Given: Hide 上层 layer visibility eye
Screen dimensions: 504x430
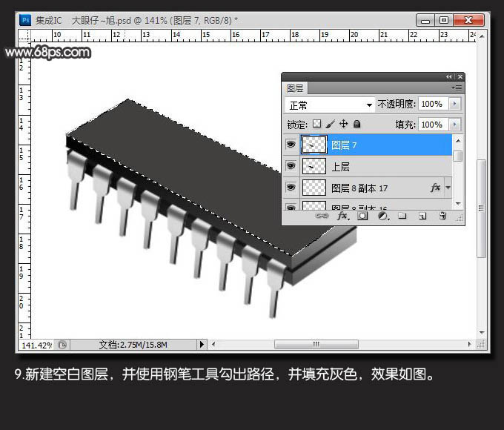Looking at the screenshot, I should [291, 166].
